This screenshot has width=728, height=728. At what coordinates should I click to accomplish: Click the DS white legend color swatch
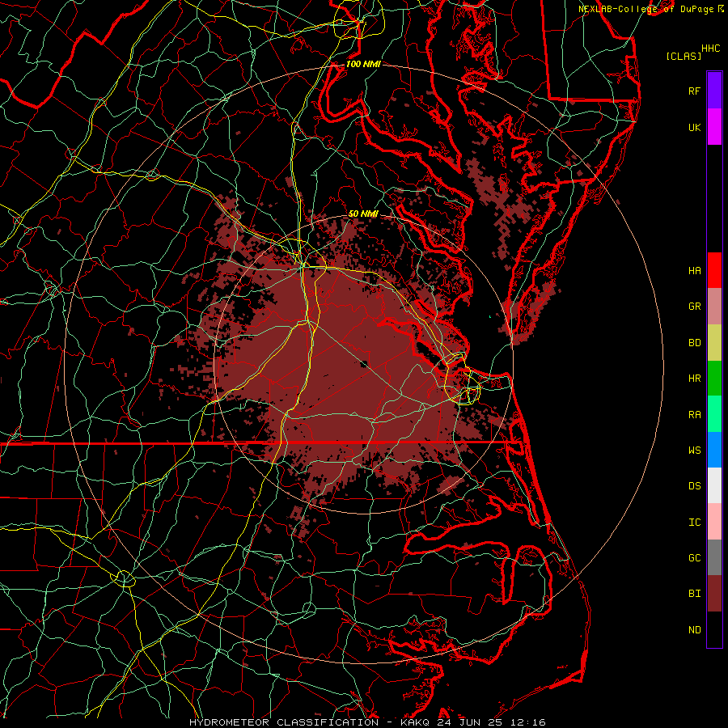[x=714, y=485]
